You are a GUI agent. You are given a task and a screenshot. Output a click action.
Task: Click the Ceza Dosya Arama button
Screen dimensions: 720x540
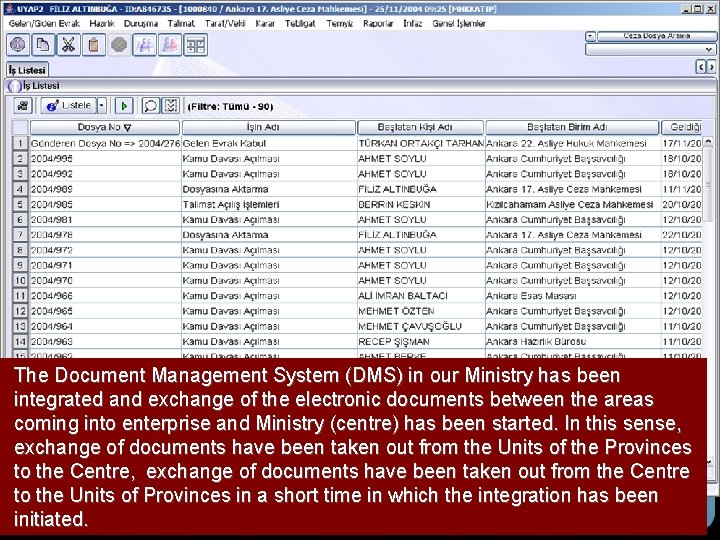pyautogui.click(x=656, y=36)
